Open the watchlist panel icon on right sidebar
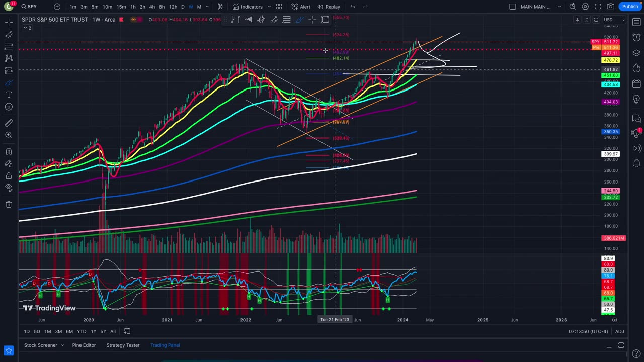This screenshot has height=362, width=644. point(636,22)
